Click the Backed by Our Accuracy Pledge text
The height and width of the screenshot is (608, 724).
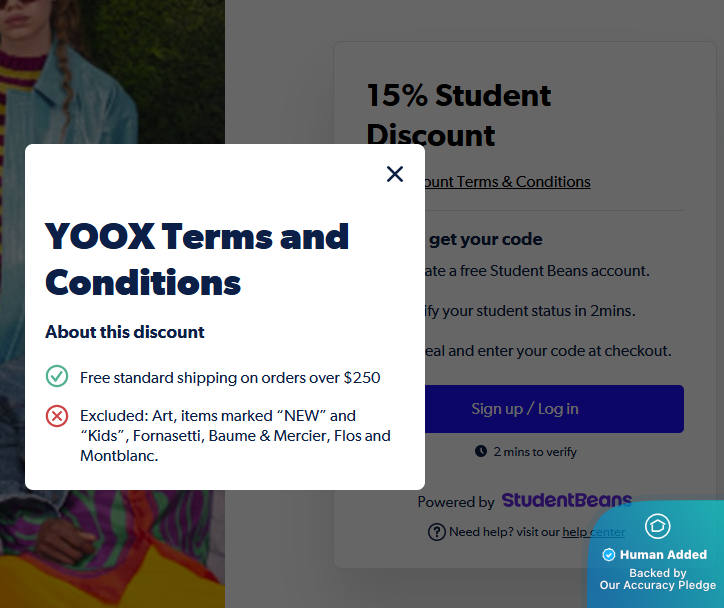(657, 579)
